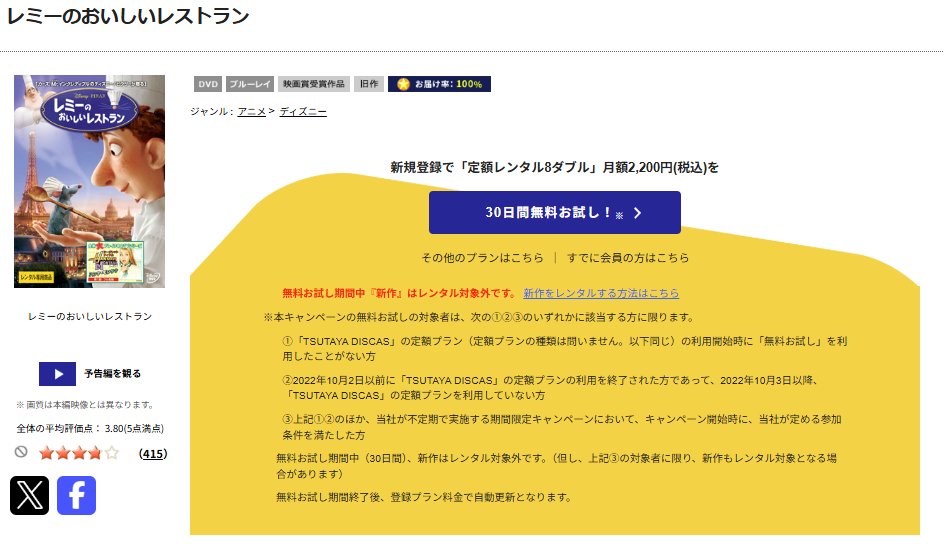The width and height of the screenshot is (944, 544).
Task: Click 予告編を観る text label
Action: pos(113,374)
